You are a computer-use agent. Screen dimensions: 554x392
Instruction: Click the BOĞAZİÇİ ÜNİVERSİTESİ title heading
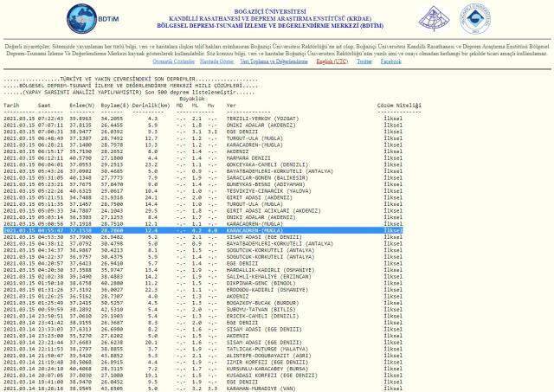click(270, 11)
